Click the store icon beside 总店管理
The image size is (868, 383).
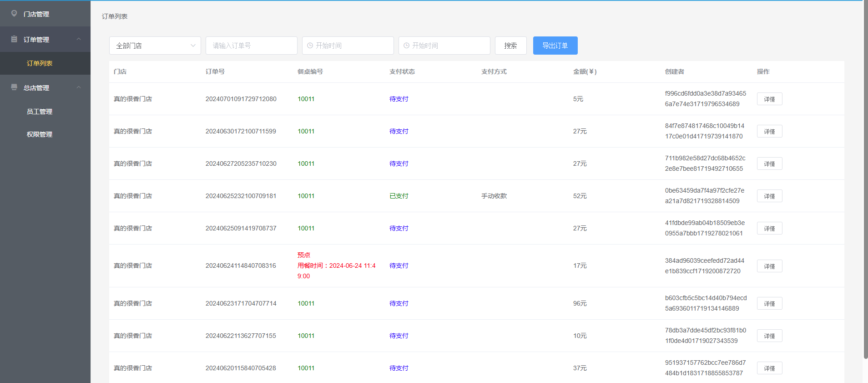coord(14,87)
